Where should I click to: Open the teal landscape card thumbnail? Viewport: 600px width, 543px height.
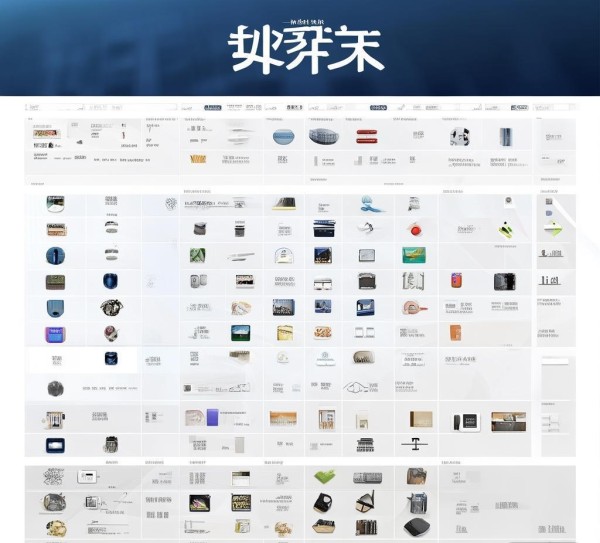coord(414,255)
